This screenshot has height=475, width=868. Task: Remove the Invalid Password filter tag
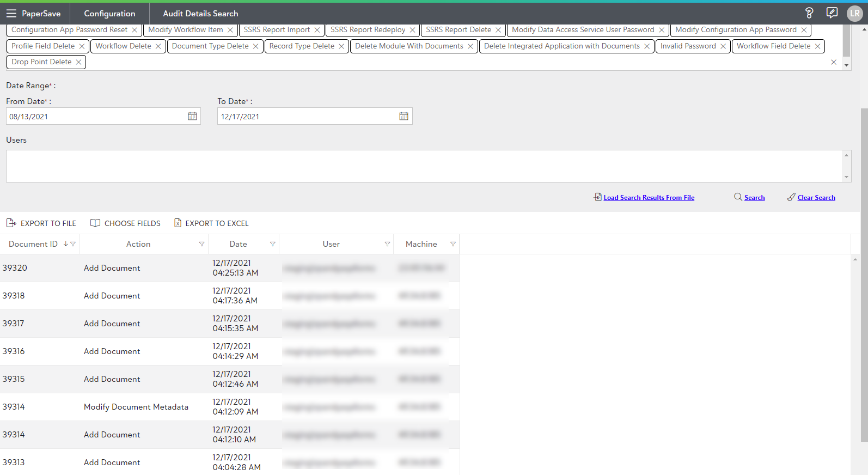coord(723,46)
